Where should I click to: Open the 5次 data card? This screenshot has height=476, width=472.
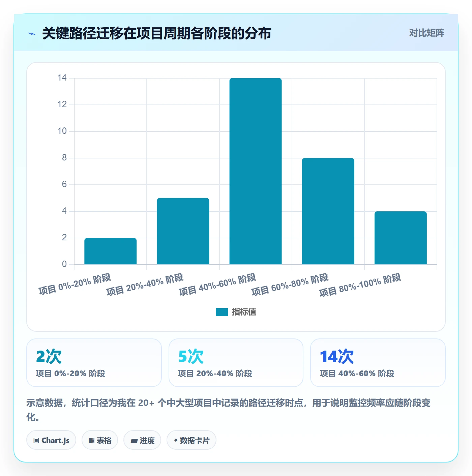236,363
